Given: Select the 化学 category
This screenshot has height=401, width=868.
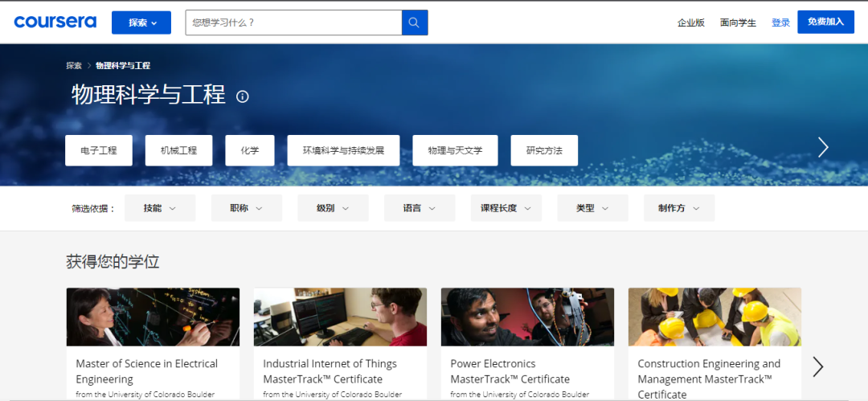Looking at the screenshot, I should click(250, 150).
